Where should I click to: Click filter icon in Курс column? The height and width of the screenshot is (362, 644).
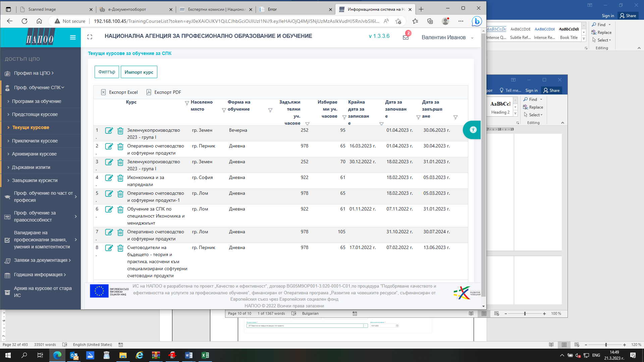coord(187,103)
